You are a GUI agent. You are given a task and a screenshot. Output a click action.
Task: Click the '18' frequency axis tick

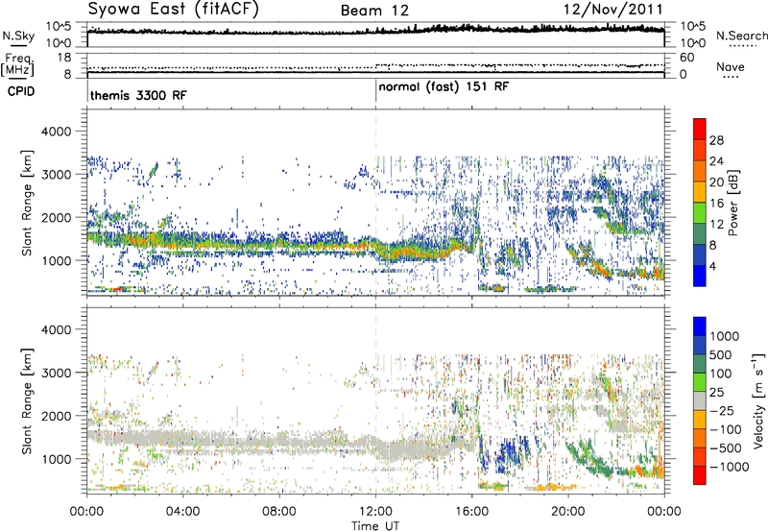(64, 58)
